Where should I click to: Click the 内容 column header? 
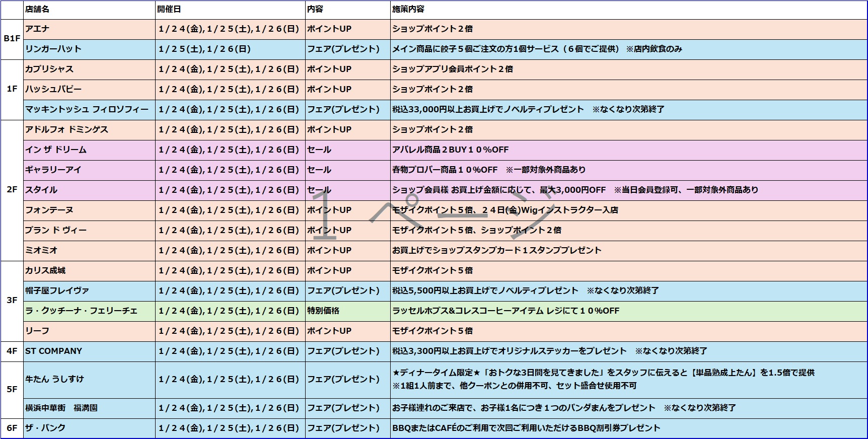point(347,10)
